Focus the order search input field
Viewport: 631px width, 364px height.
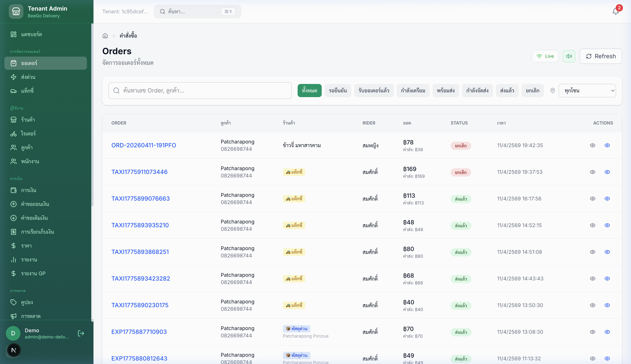click(200, 91)
